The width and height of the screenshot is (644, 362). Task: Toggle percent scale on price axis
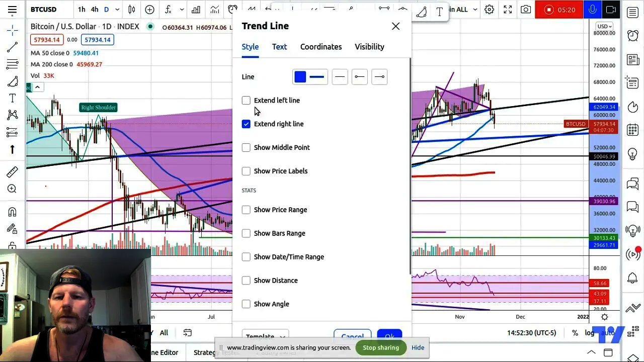pos(575,333)
